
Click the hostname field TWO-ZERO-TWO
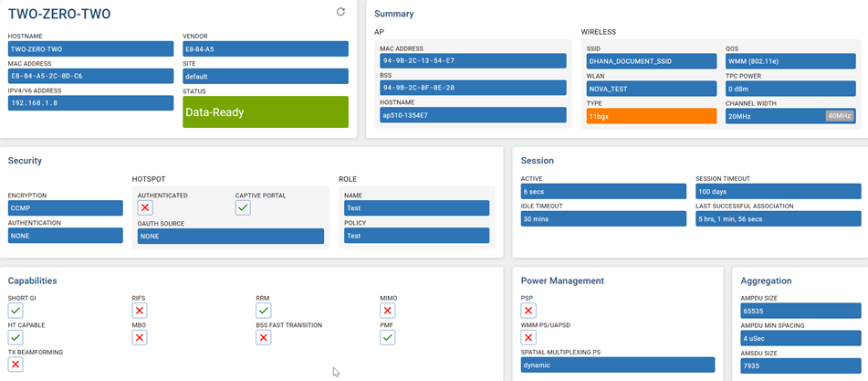point(90,49)
